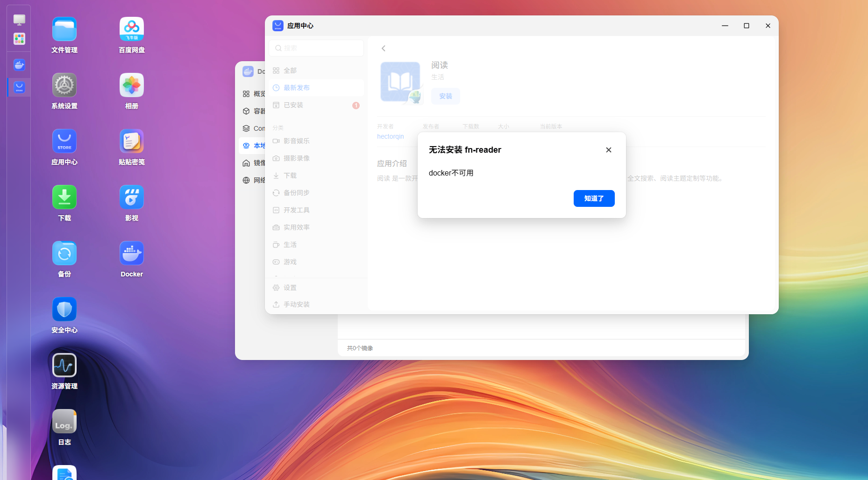Open 设置 in the app center sidebar

coord(316,288)
